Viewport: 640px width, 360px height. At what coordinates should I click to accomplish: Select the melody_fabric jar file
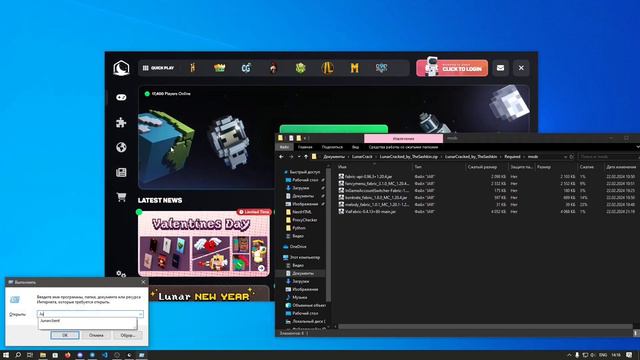tap(373, 204)
